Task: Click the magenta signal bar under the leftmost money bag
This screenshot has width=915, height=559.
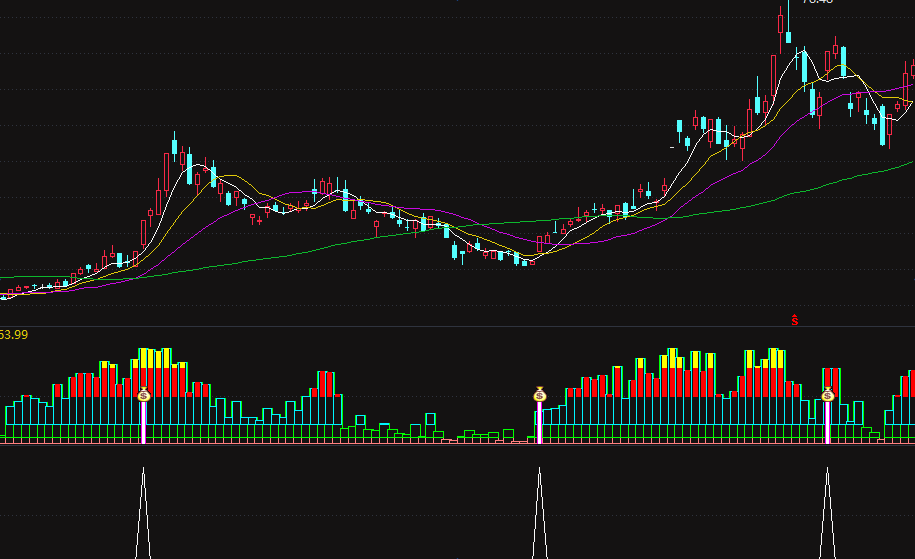Action: (x=144, y=422)
